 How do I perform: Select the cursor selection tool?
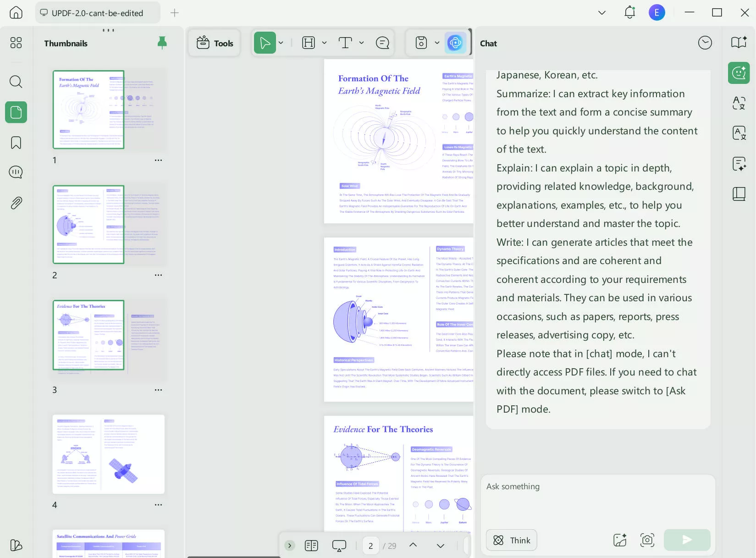pos(265,43)
